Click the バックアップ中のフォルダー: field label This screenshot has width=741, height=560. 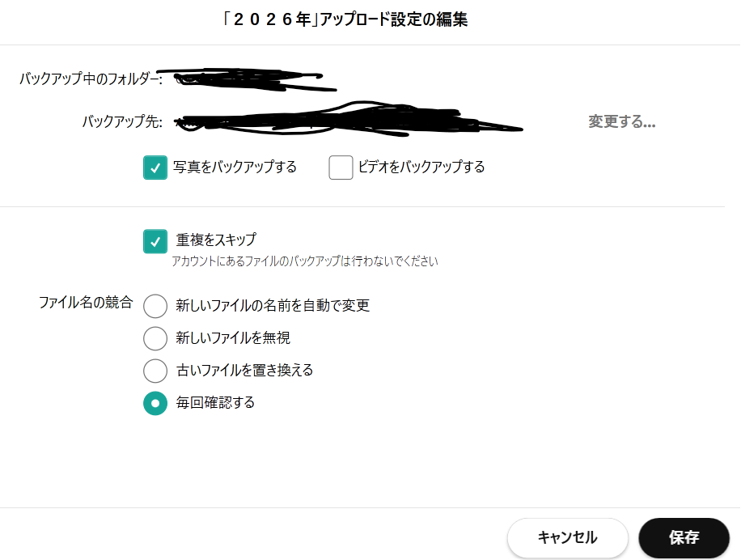tap(91, 78)
